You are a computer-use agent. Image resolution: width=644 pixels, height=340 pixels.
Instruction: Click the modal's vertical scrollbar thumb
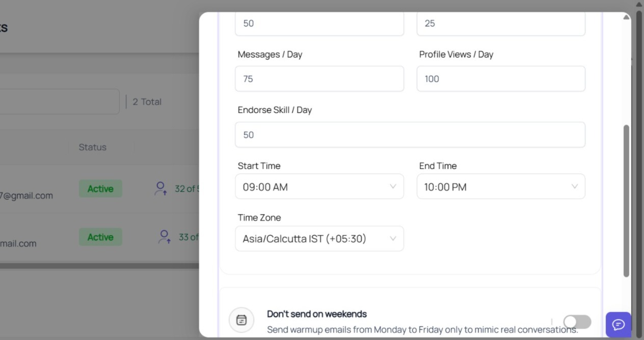click(x=626, y=201)
